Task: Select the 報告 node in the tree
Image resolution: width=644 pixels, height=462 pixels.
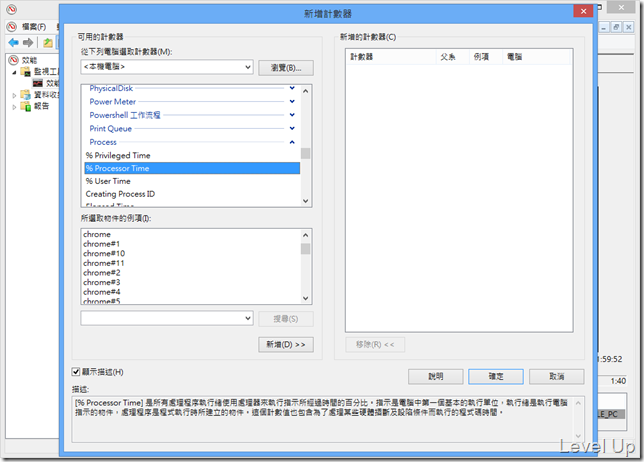Action: [x=41, y=106]
